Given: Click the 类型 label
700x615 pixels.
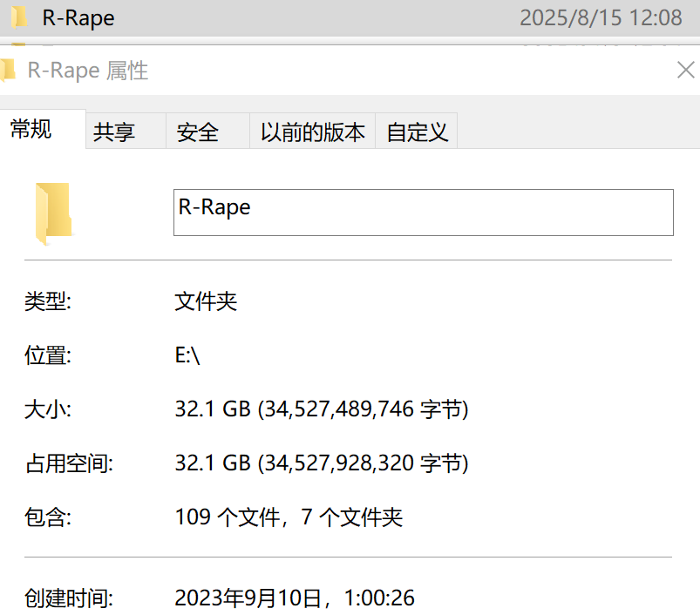Looking at the screenshot, I should 48,301.
